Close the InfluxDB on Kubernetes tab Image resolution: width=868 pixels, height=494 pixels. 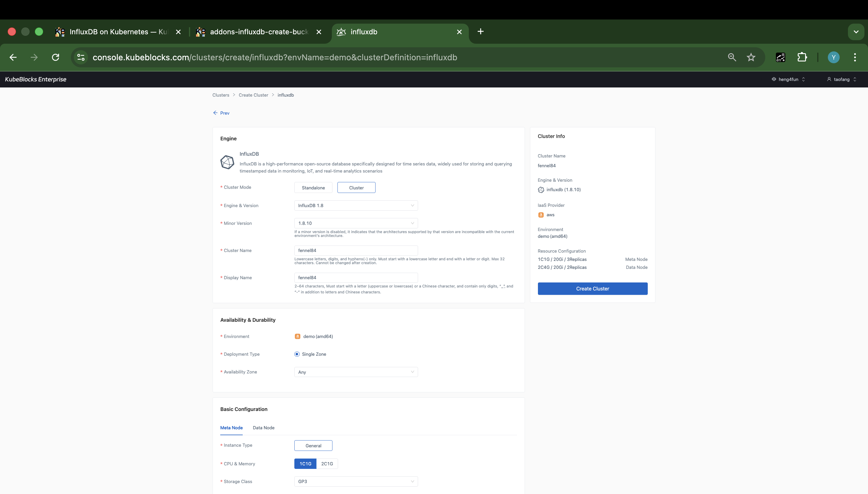coord(178,32)
